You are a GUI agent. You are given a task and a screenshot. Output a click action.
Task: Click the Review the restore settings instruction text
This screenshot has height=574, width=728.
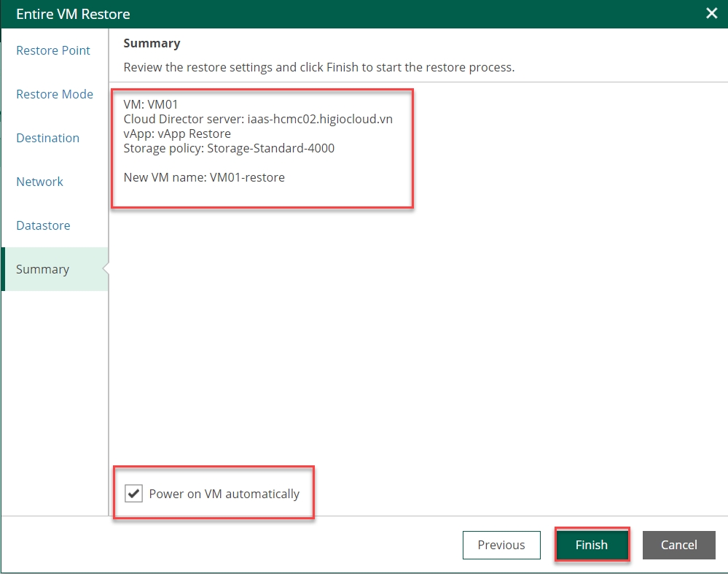(x=318, y=67)
